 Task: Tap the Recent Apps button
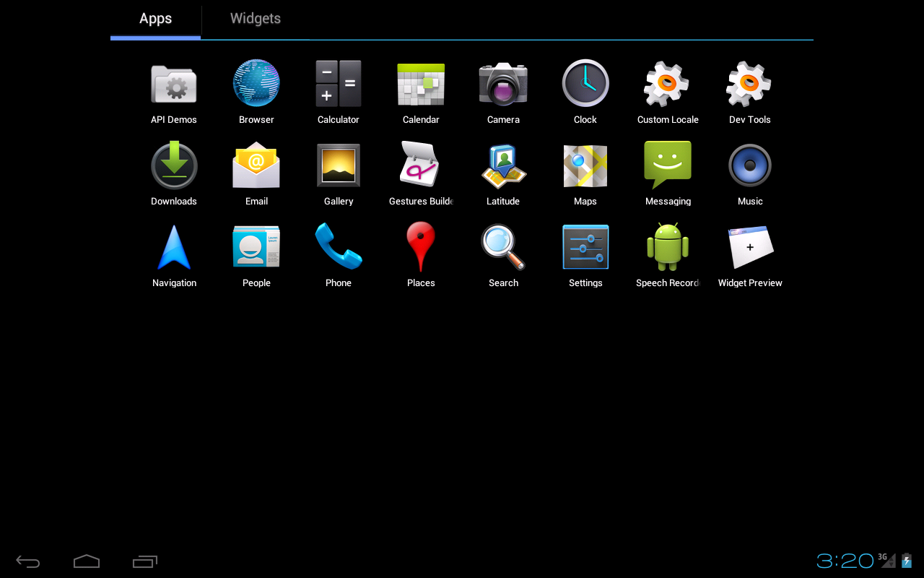[145, 561]
